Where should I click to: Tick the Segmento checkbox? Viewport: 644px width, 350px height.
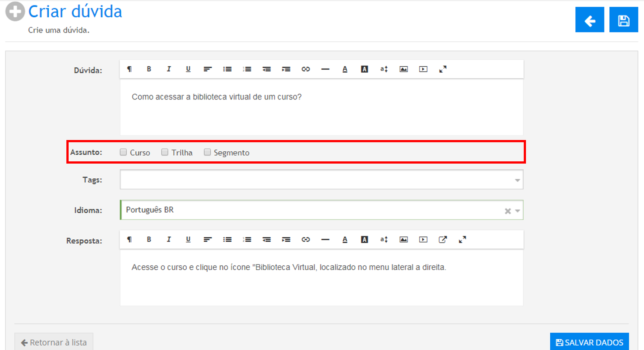pos(207,152)
